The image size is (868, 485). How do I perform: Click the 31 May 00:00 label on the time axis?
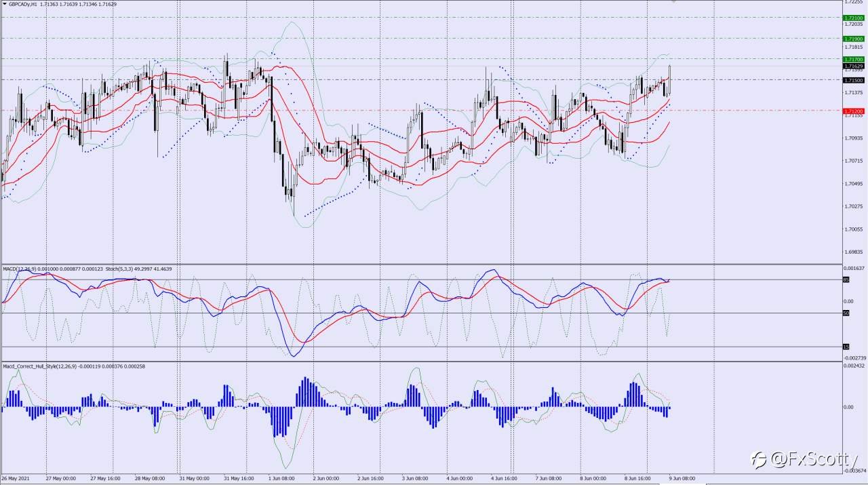[195, 478]
